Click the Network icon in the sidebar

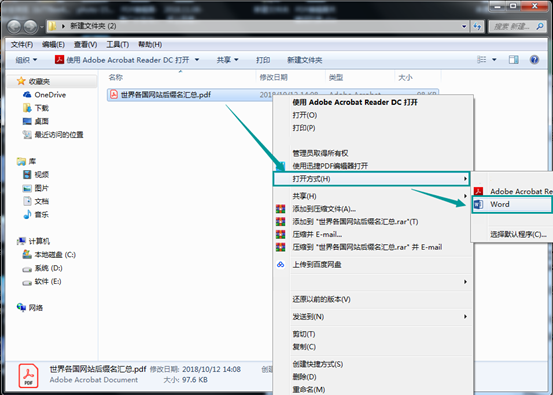pyautogui.click(x=21, y=307)
